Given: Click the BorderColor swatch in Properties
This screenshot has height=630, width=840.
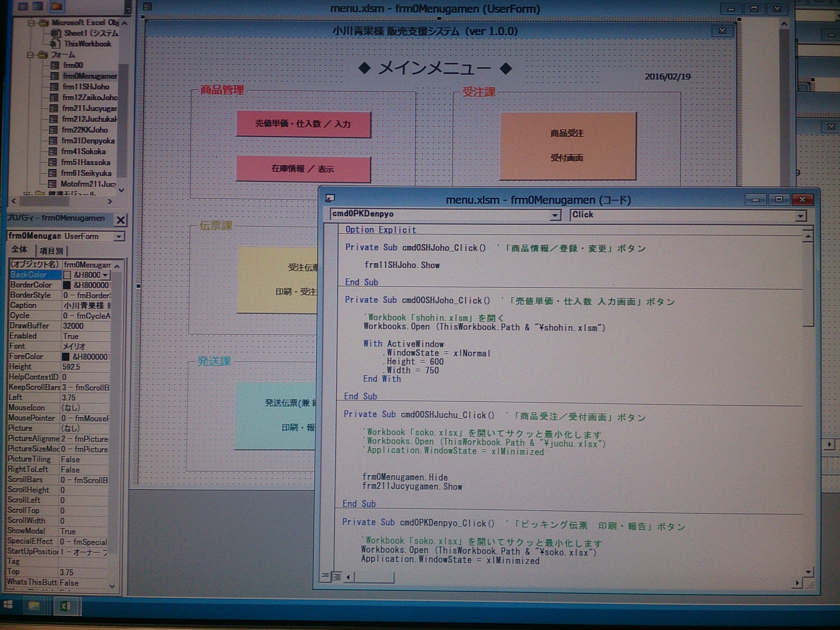Looking at the screenshot, I should pos(66,285).
